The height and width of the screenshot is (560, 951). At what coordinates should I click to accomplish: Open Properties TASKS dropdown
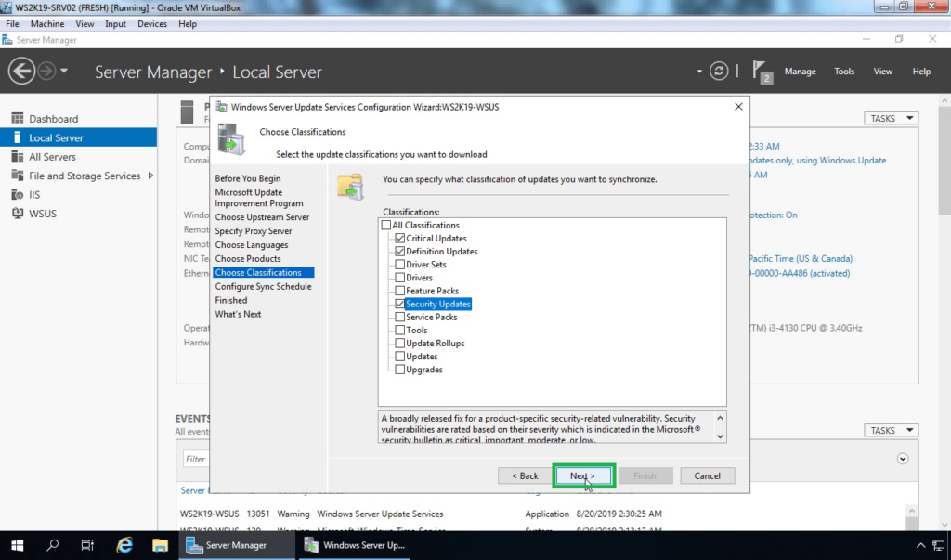tap(891, 118)
